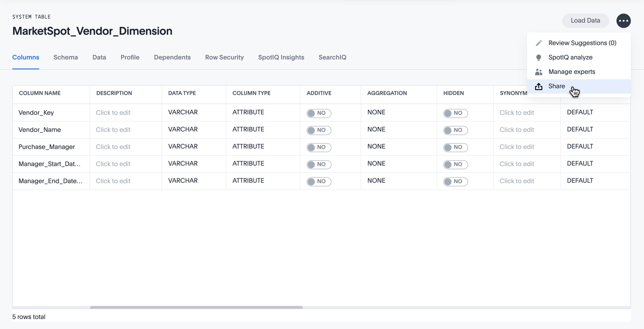Screen dimensions: 644x329
Task: Open Aggregation dropdown for Purchase_Manager
Action: point(376,147)
